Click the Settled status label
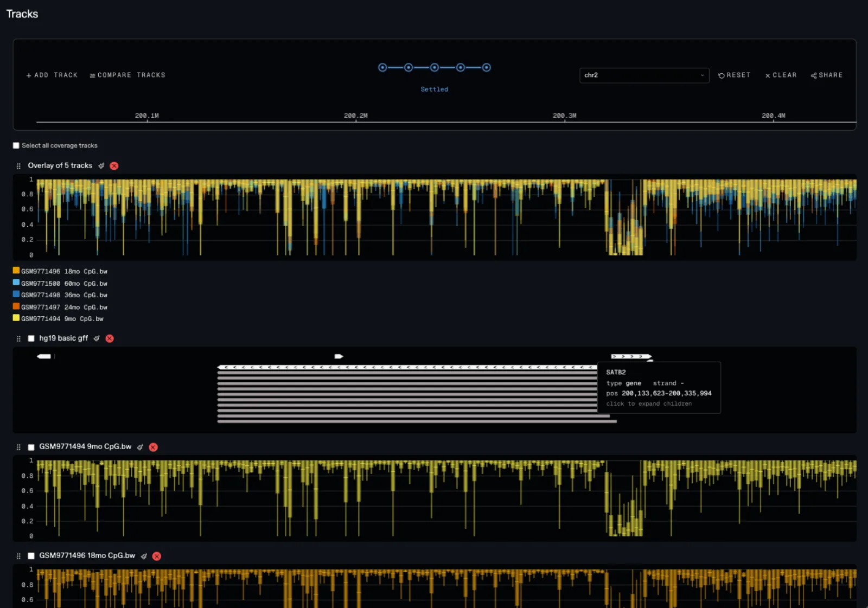Screen dimensions: 868x608 click(435, 89)
